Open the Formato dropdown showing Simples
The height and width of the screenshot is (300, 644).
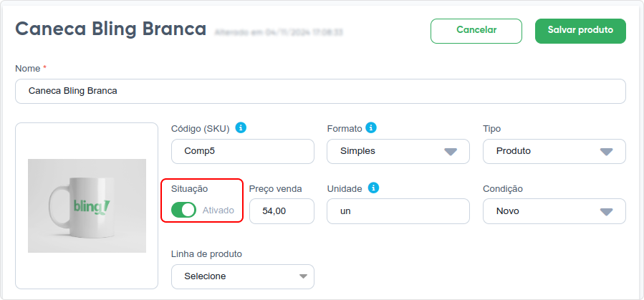tap(398, 152)
